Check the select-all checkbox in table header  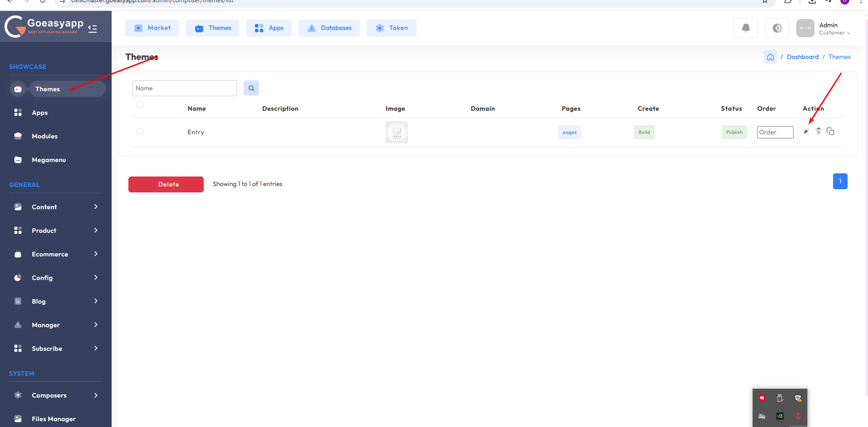140,105
